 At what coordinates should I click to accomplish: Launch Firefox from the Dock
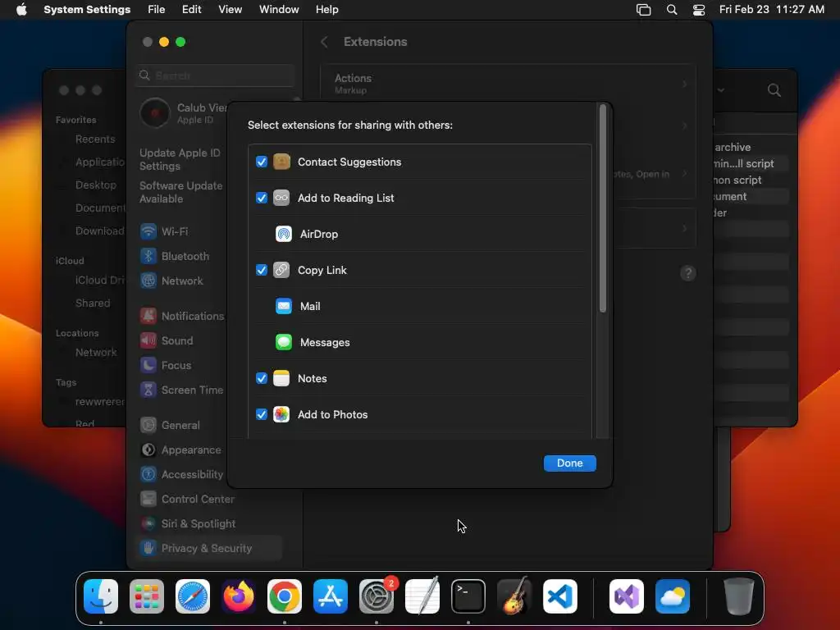point(239,596)
